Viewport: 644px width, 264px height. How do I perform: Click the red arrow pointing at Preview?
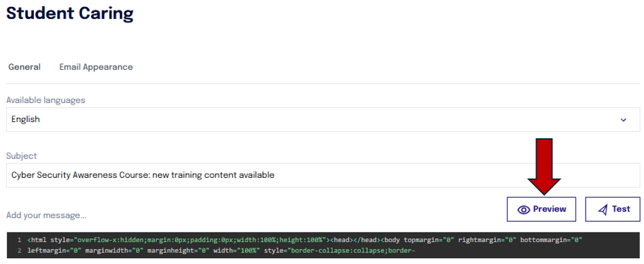[x=544, y=167]
